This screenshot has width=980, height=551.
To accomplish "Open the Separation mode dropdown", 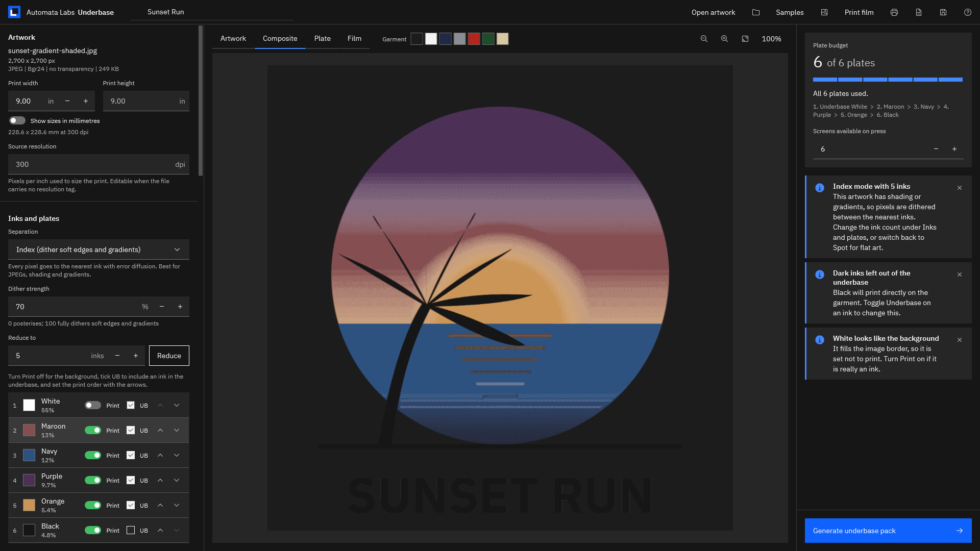I will (99, 249).
